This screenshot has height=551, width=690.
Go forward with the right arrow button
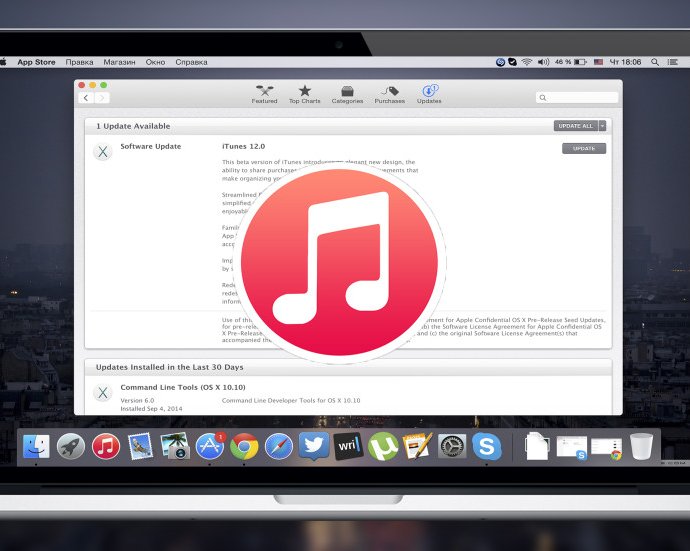(x=102, y=98)
